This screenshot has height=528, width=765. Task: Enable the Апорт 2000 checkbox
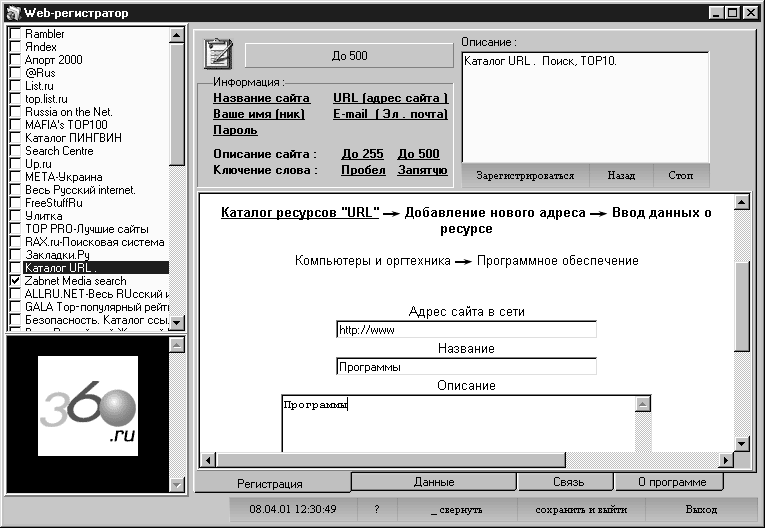coord(16,60)
